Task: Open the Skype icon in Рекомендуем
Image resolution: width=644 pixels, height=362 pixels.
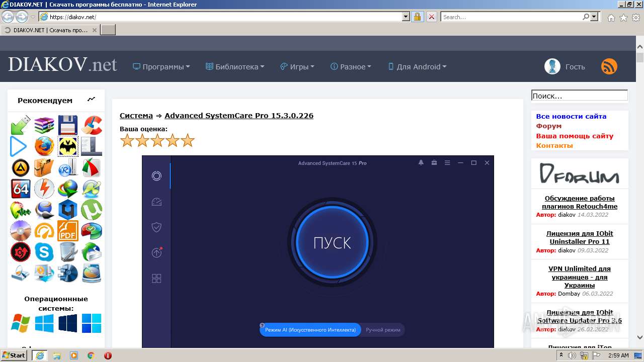Action: tap(44, 252)
